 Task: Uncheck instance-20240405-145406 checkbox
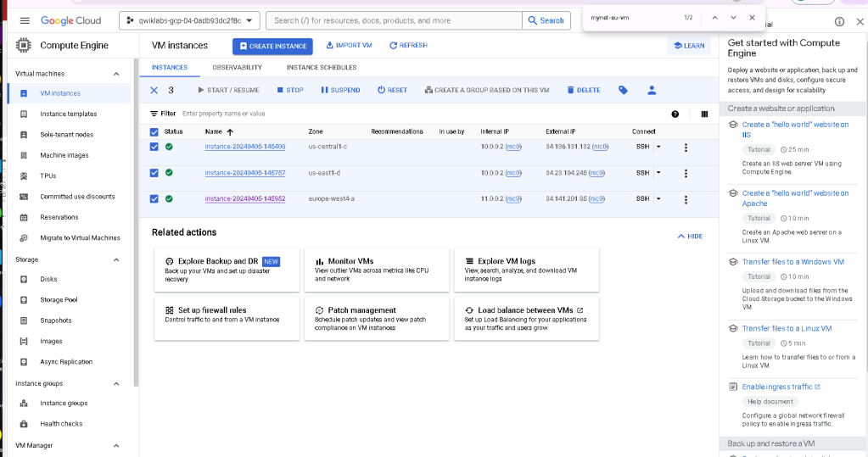click(x=154, y=147)
